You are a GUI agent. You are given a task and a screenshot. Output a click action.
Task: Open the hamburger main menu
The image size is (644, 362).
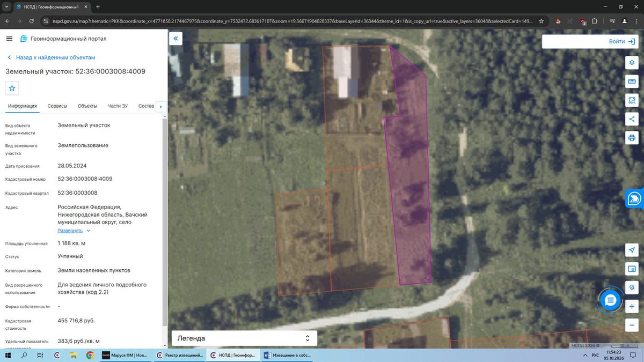point(9,39)
